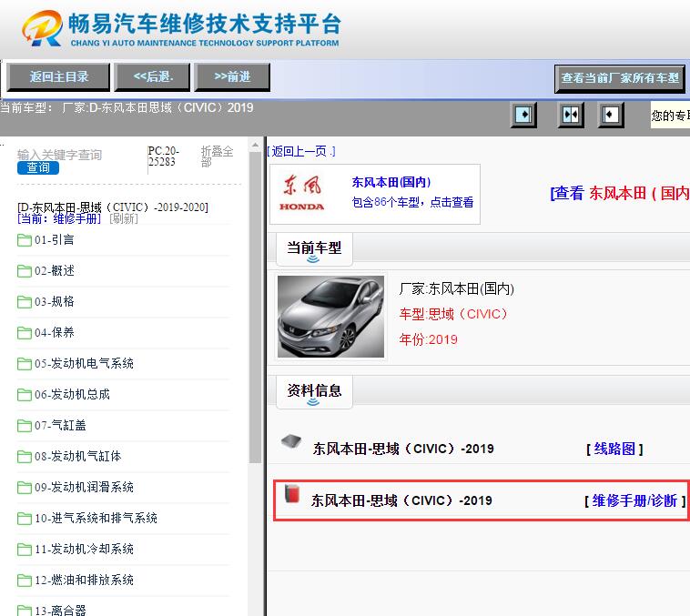
Task: Open folder icon for 12-燃油和排放系统
Action: click(25, 581)
